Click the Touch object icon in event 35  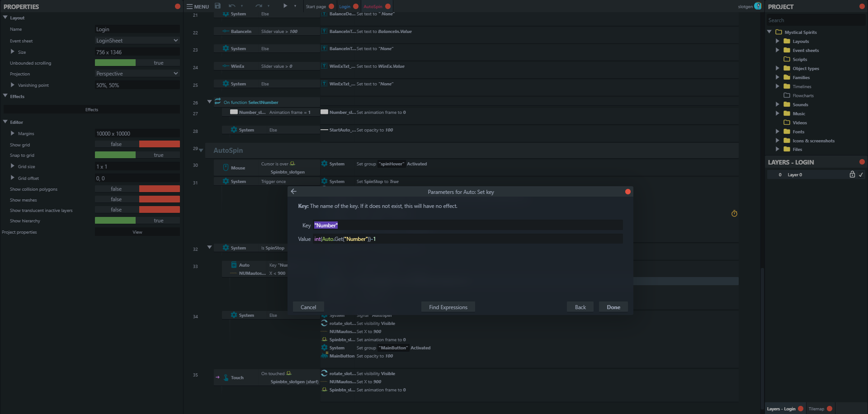[226, 377]
